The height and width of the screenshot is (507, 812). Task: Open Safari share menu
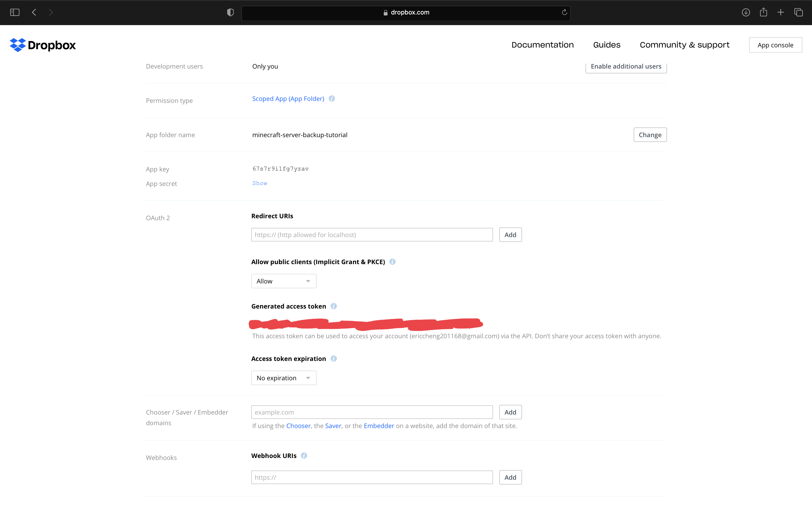763,12
